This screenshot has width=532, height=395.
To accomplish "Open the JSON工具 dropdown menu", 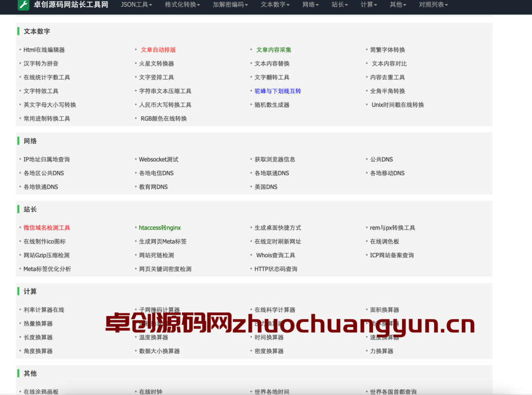I will [x=137, y=5].
